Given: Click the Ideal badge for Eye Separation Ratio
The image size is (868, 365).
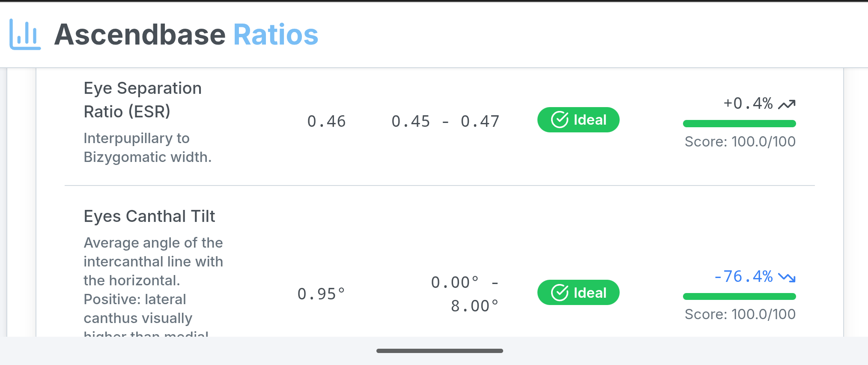Looking at the screenshot, I should [x=578, y=120].
